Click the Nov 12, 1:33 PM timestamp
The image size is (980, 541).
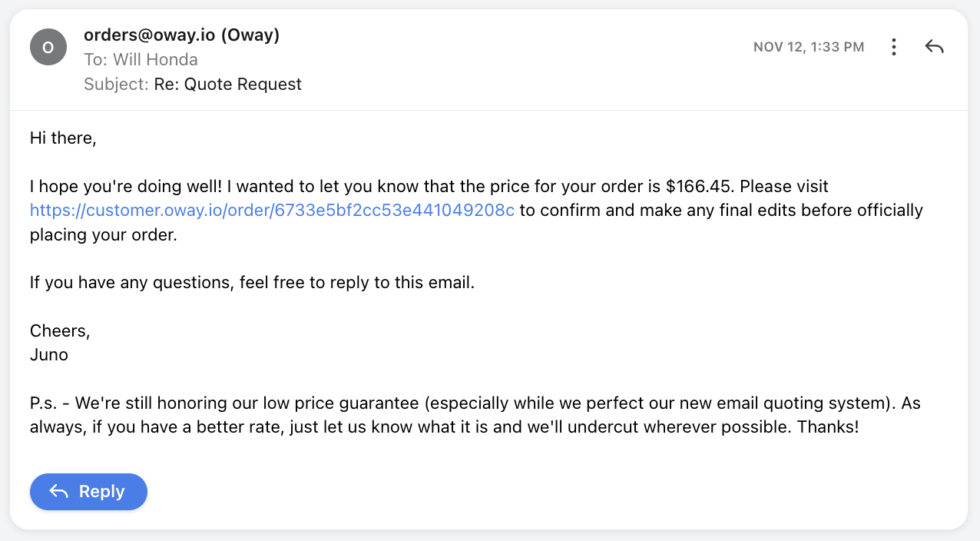click(x=809, y=47)
